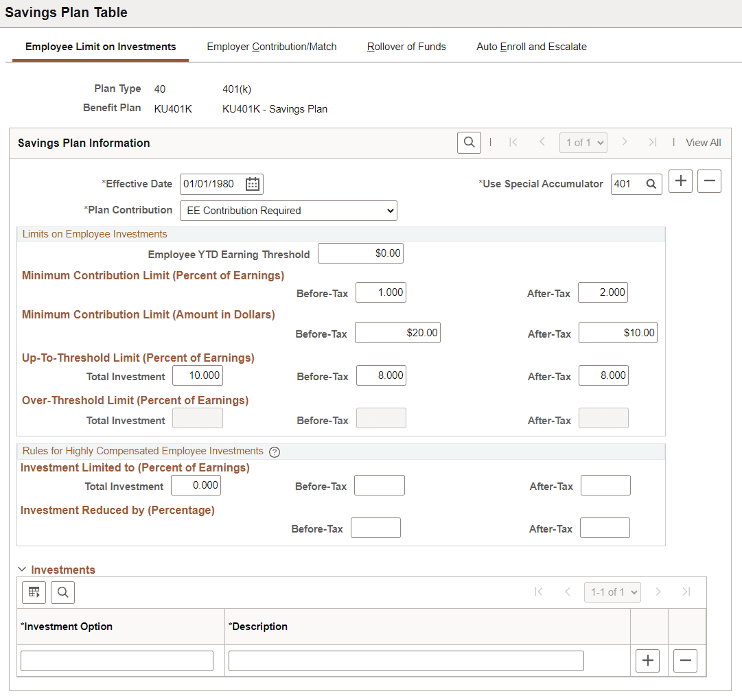Click the next row arrow in the Investments grid

658,592
